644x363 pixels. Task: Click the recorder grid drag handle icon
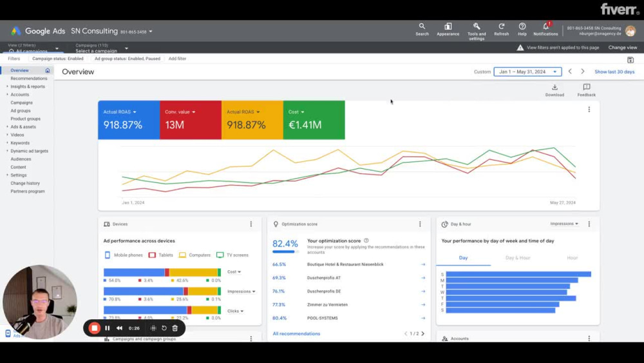153,328
